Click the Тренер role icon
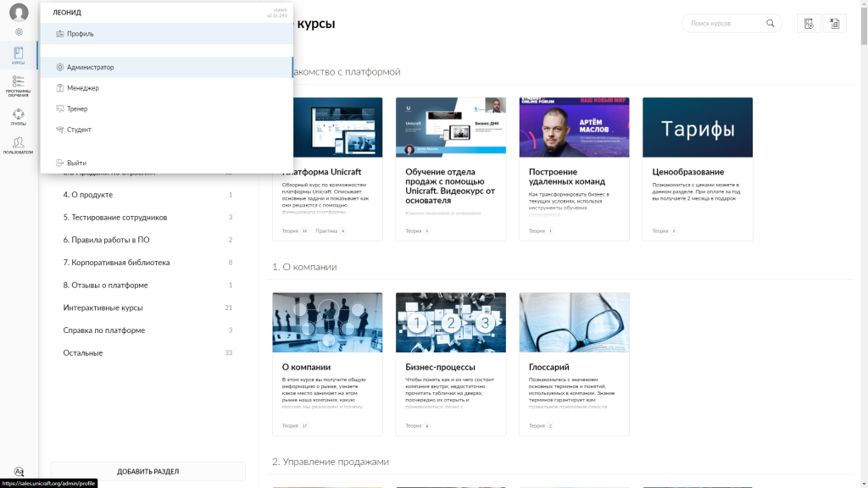The width and height of the screenshot is (868, 488). pos(60,108)
